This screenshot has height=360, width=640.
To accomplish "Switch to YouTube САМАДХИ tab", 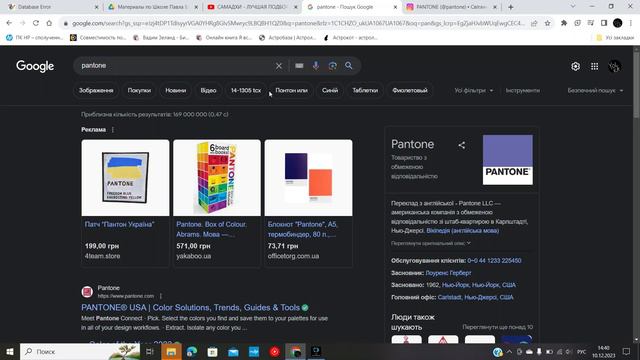I will coord(252,7).
